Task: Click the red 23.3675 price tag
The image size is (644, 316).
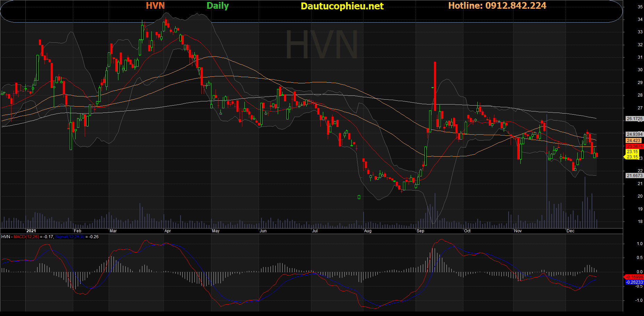Action: tap(634, 147)
